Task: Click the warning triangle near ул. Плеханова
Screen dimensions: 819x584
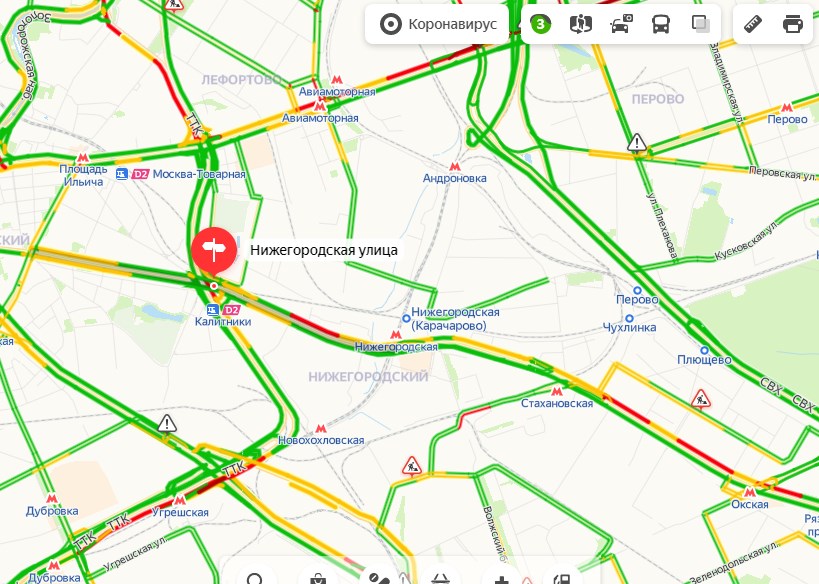Action: click(637, 142)
